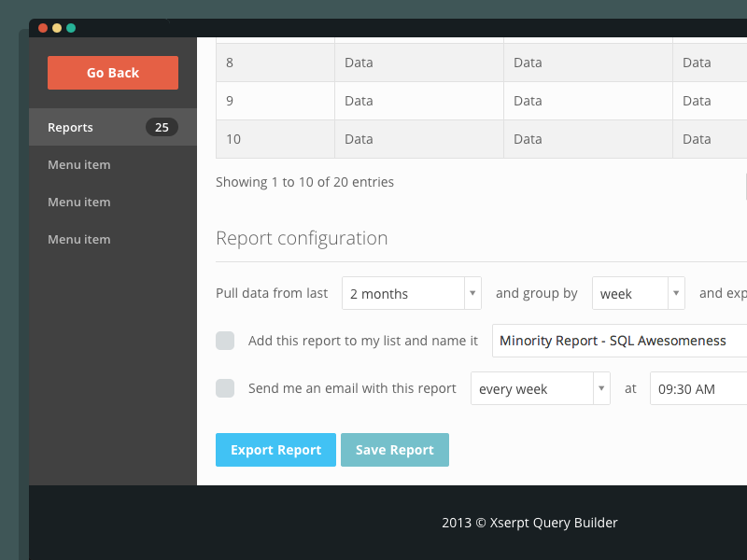747x560 pixels.
Task: Click first Data cell in row 10
Action: 419,139
